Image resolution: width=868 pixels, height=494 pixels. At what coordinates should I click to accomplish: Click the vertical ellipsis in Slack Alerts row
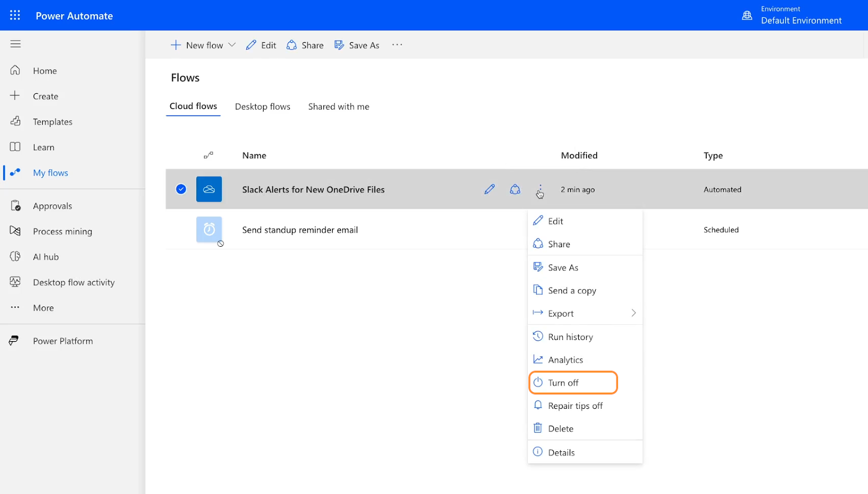pyautogui.click(x=540, y=189)
